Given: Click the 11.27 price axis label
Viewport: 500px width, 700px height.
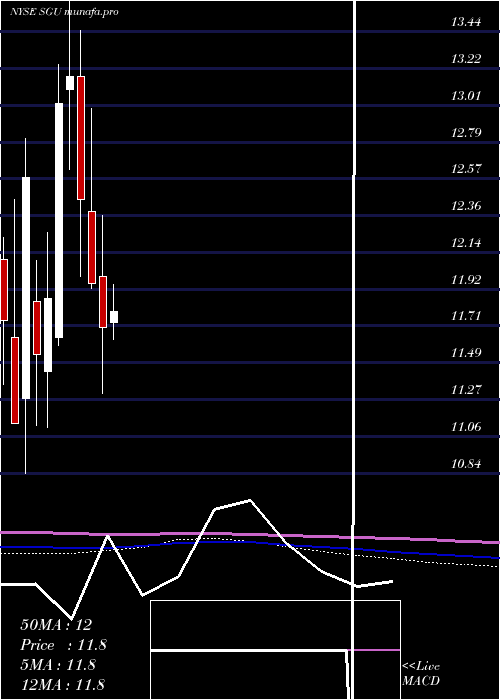Looking at the screenshot, I should pyautogui.click(x=466, y=390).
